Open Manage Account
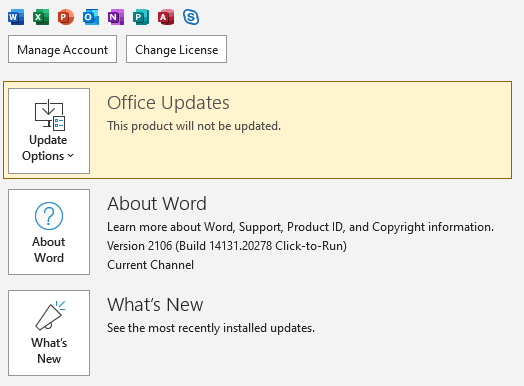This screenshot has height=386, width=524. pyautogui.click(x=62, y=49)
